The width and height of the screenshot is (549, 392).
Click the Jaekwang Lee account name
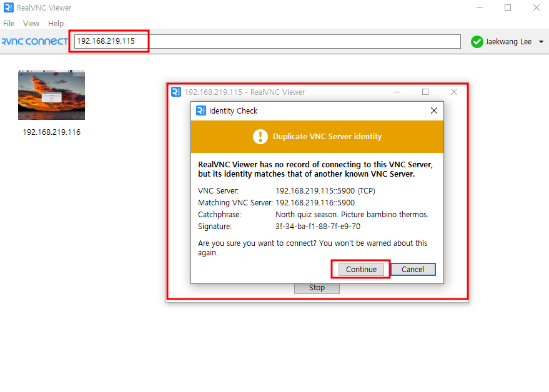(508, 42)
